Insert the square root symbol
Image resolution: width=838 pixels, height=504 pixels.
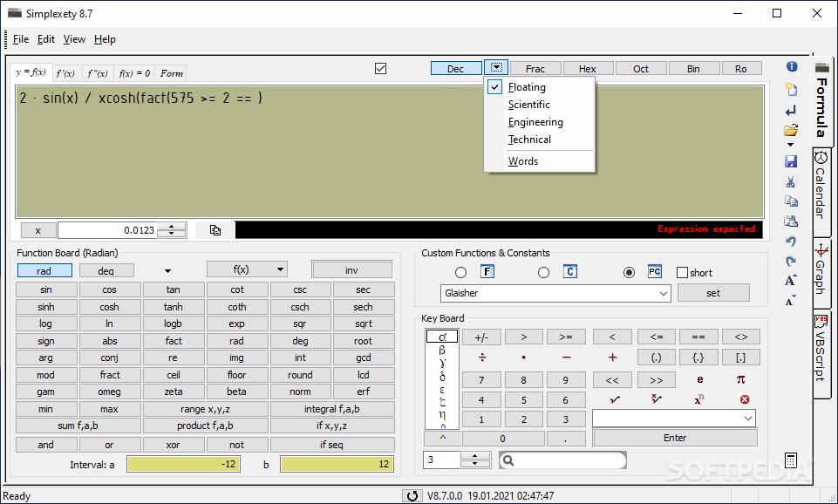click(x=615, y=399)
